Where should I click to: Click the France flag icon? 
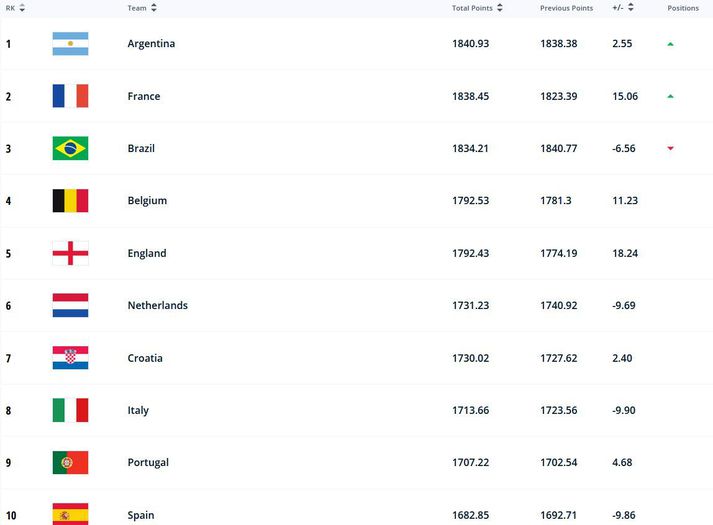point(70,96)
